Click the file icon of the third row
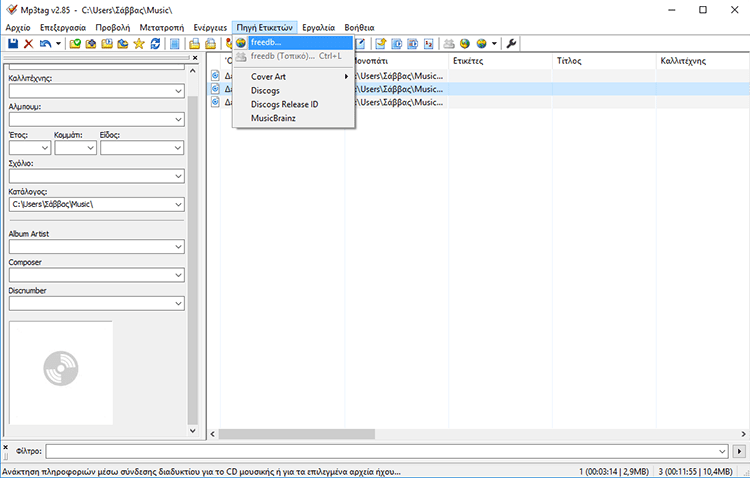The height and width of the screenshot is (478, 750). point(215,102)
